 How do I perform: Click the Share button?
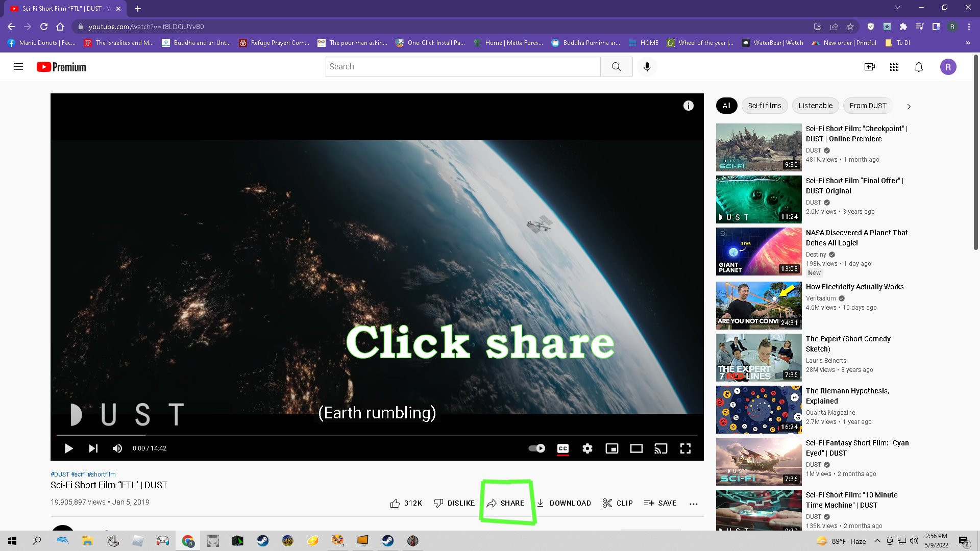tap(505, 503)
